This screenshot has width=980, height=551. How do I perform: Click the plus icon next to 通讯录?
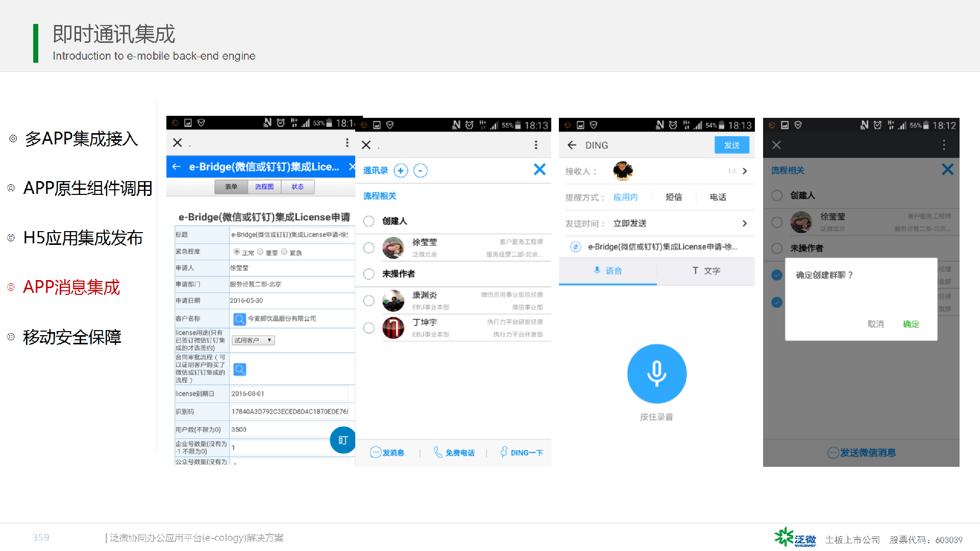401,170
